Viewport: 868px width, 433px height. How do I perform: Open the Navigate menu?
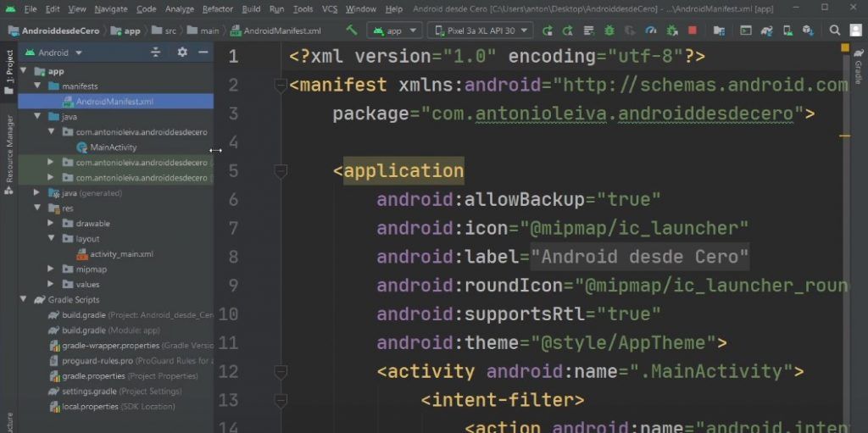(111, 8)
